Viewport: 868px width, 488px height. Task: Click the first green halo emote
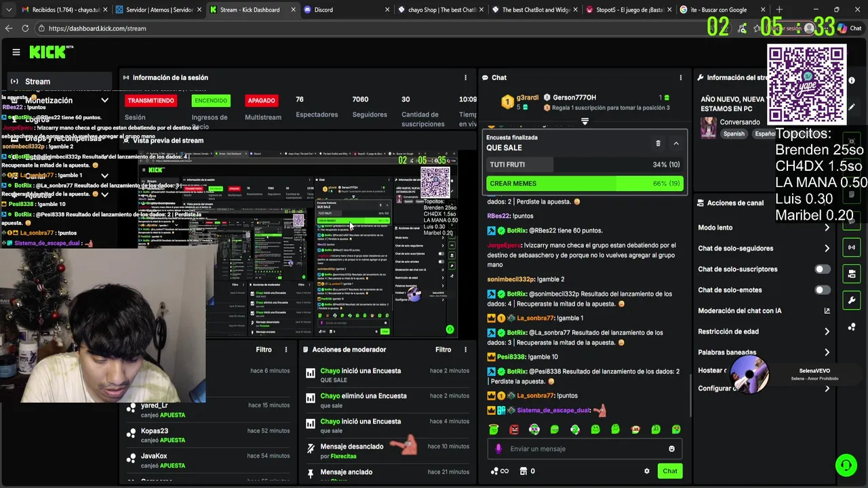[494, 429]
